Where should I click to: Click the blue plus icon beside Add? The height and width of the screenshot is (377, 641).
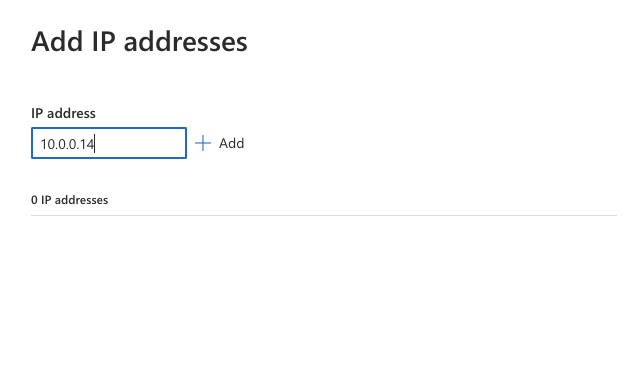coord(203,143)
